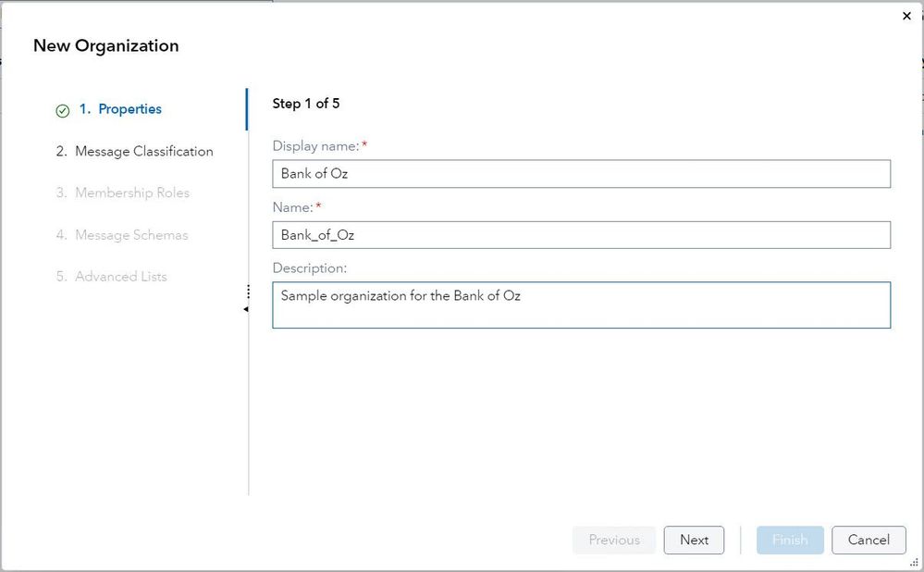Screen dimensions: 924x572
Task: Click into the Display name field
Action: tap(581, 174)
